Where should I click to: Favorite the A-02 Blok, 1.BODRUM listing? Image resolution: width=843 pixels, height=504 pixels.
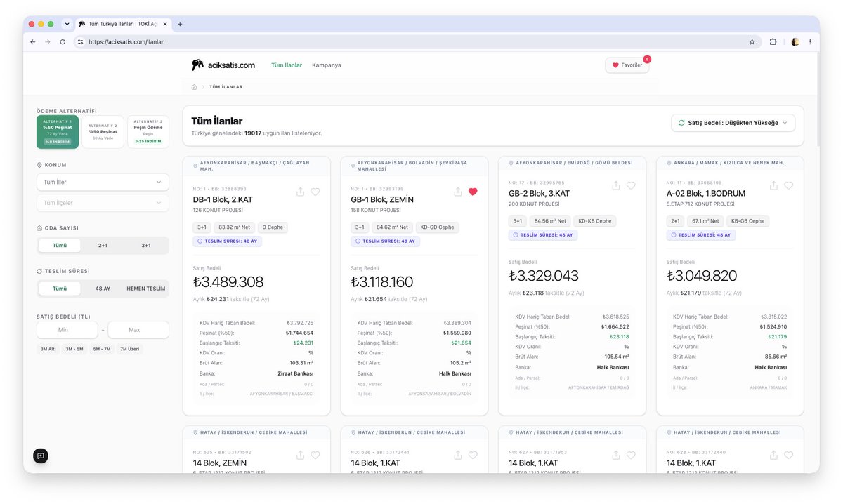(788, 185)
